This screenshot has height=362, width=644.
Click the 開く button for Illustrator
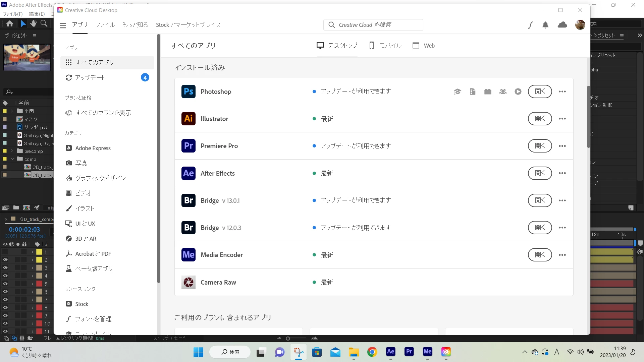(x=540, y=119)
